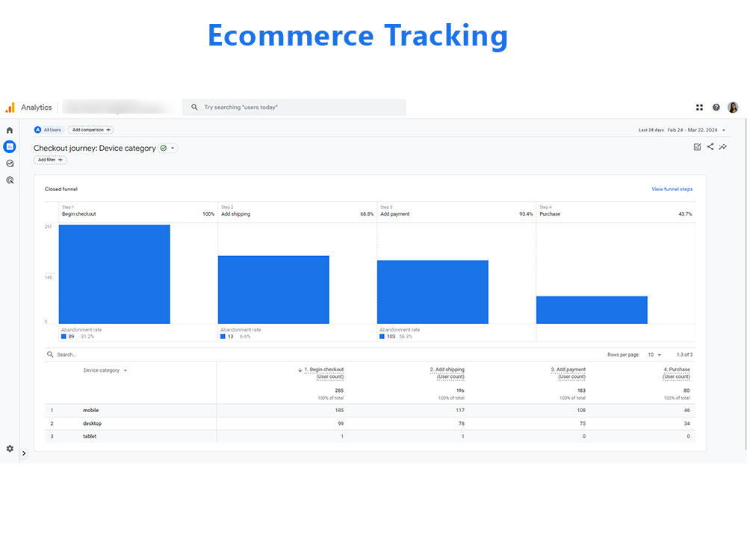
Task: Go to Home in the sidebar
Action: coord(10,130)
